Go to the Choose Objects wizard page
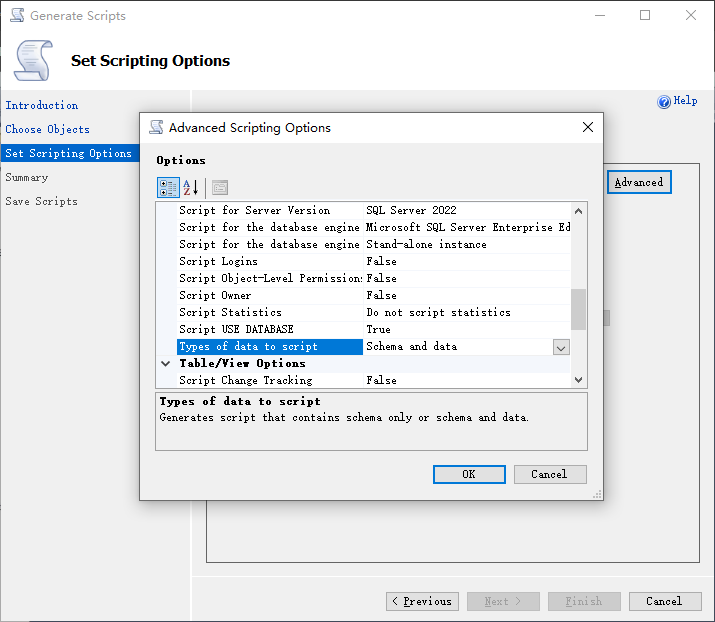 pyautogui.click(x=47, y=129)
